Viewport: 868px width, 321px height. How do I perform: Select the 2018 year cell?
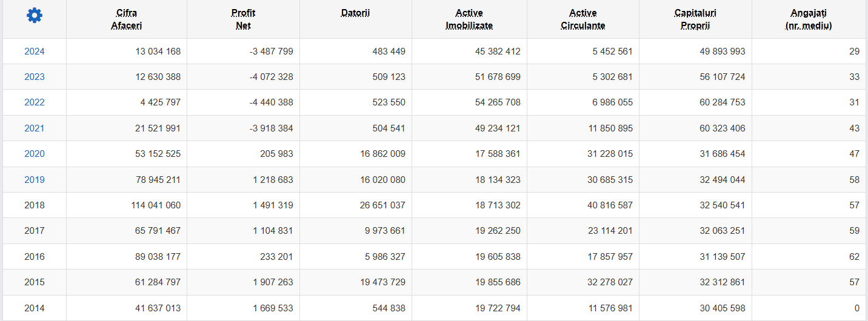[35, 205]
